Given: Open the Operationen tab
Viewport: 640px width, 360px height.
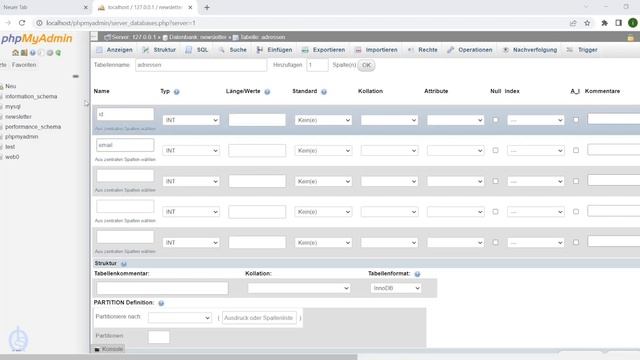Looking at the screenshot, I should [x=469, y=50].
